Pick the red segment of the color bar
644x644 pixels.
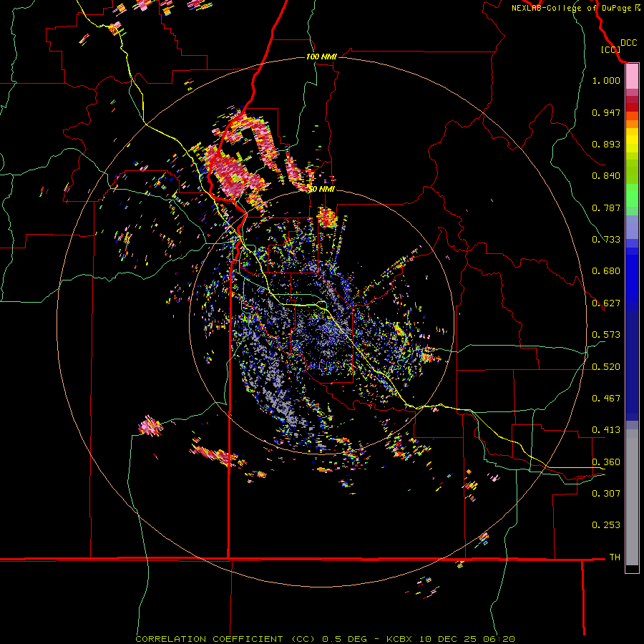click(632, 107)
